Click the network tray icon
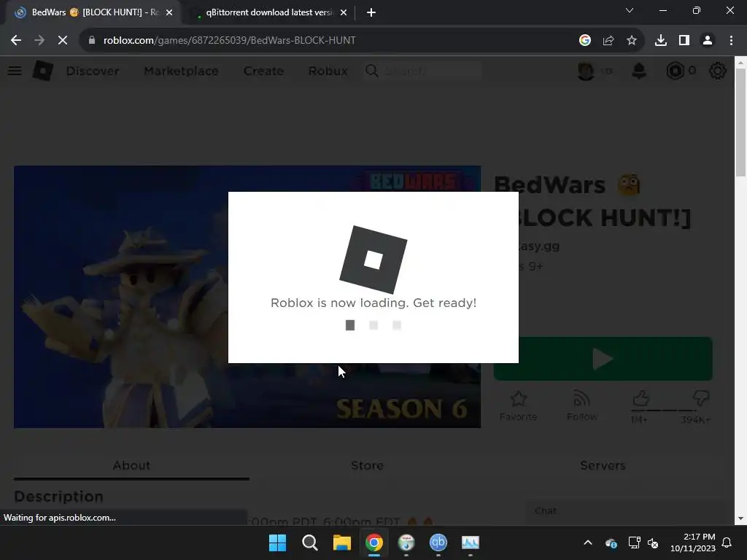The image size is (747, 560). coord(634,542)
